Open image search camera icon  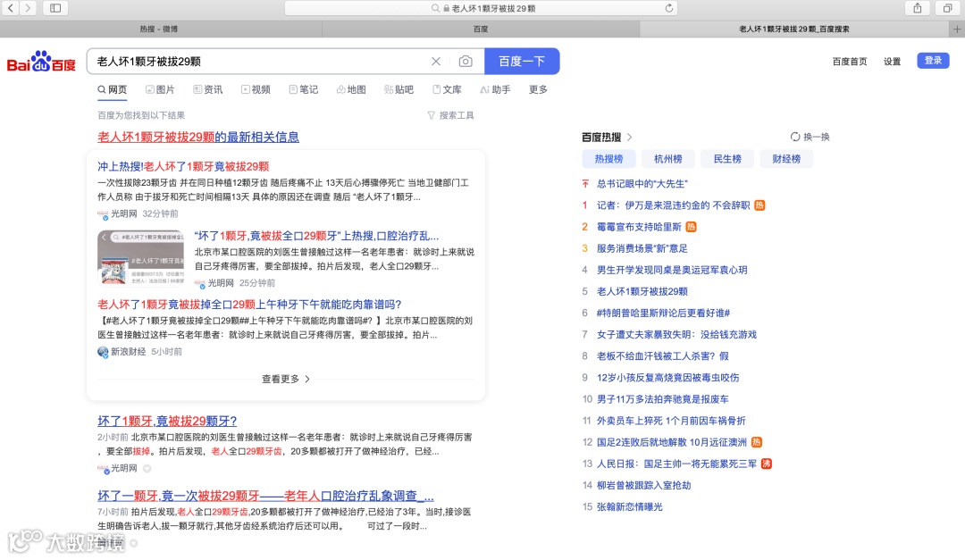(466, 61)
